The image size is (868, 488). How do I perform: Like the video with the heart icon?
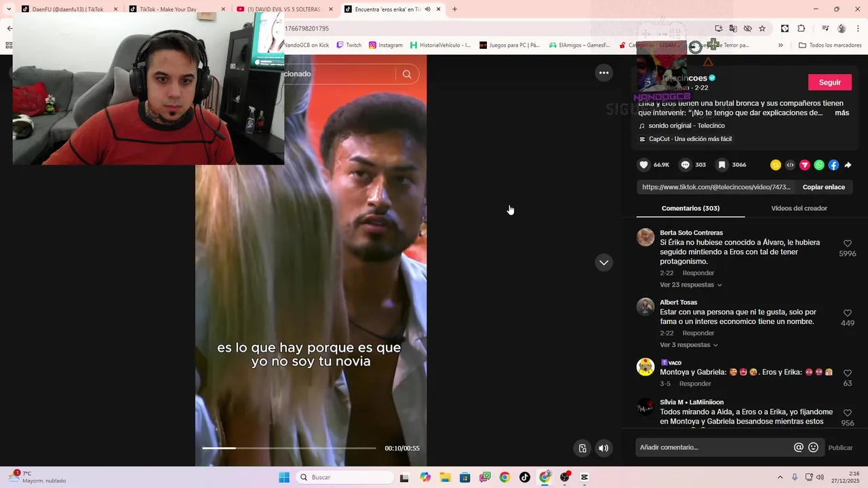[644, 165]
